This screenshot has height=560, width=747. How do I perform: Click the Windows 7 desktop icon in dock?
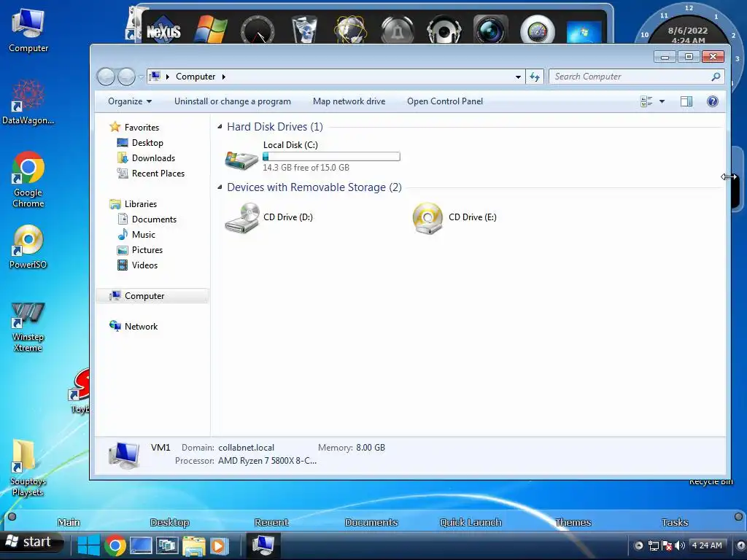tap(584, 32)
